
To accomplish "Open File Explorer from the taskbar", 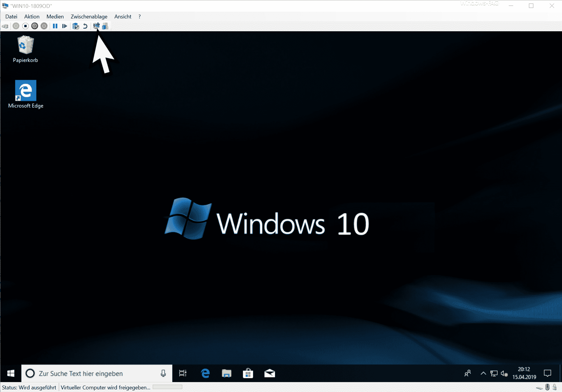I will point(227,373).
